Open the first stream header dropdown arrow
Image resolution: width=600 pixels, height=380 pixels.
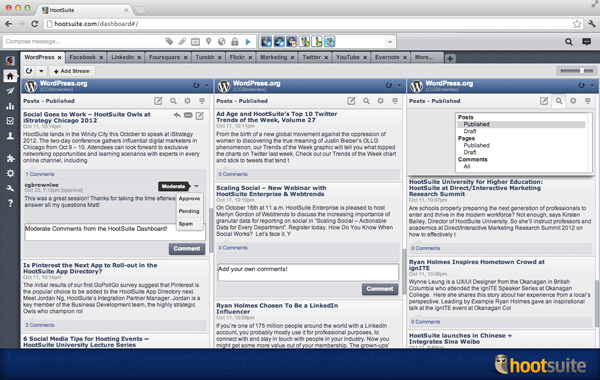pos(207,86)
